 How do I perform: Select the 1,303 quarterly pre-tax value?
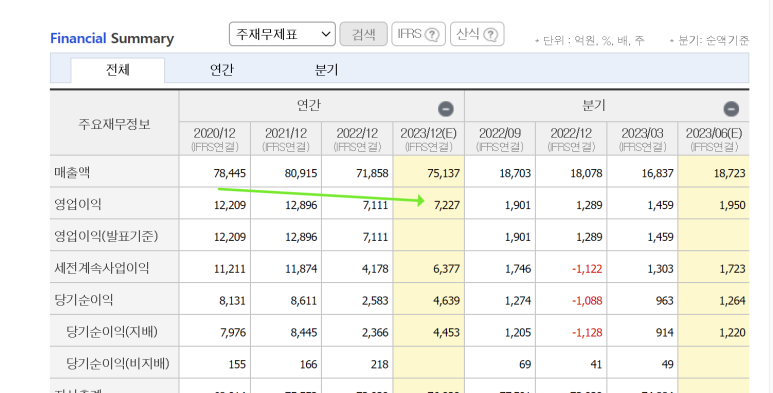click(660, 269)
